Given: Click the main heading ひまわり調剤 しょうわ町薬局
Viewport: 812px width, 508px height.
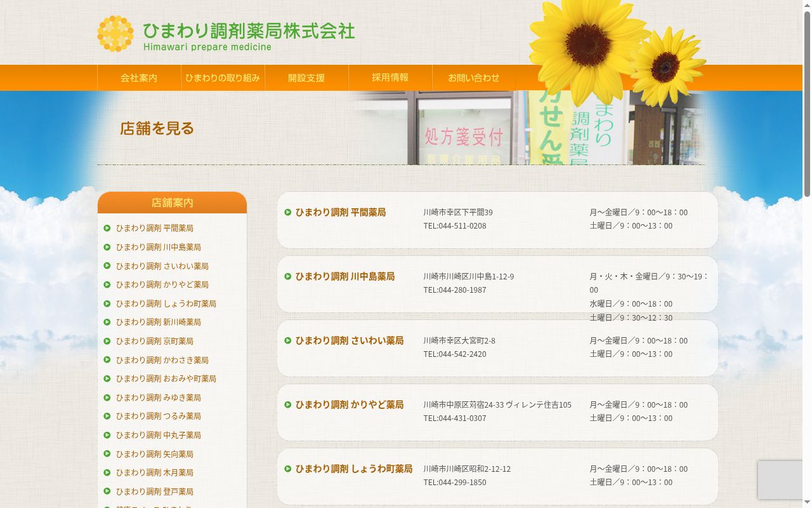Looking at the screenshot, I should click(354, 469).
